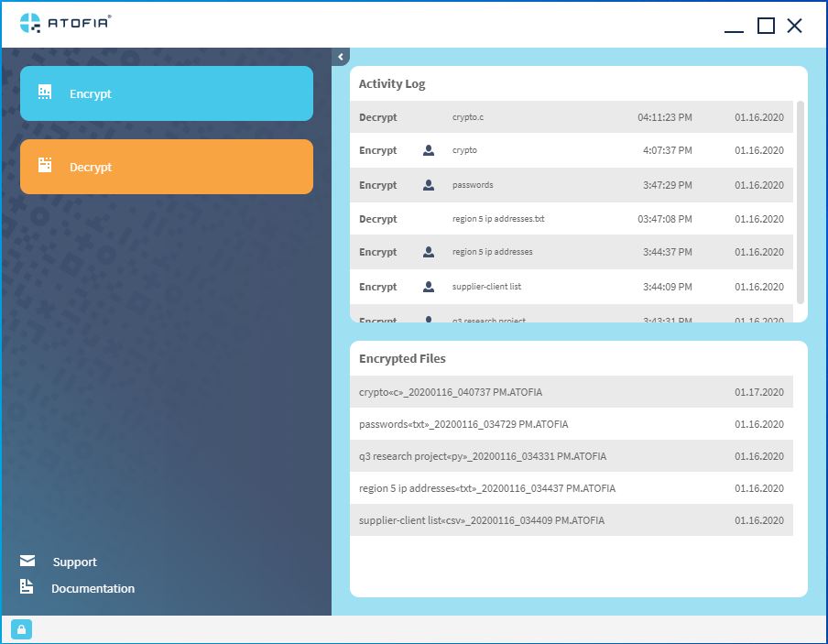Open the Support link
Viewport: 828px width, 644px height.
coord(74,562)
